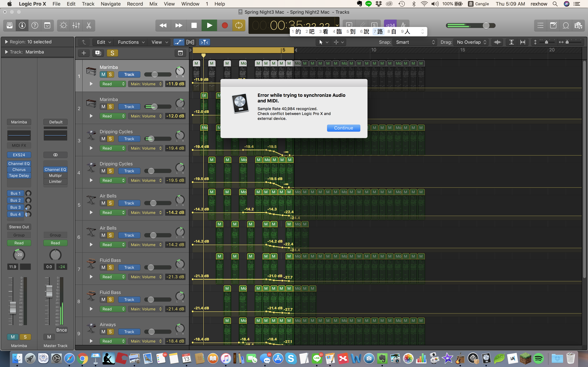Screen dimensions: 588x367
Task: Open the Library panel icon
Action: pyautogui.click(x=9, y=26)
